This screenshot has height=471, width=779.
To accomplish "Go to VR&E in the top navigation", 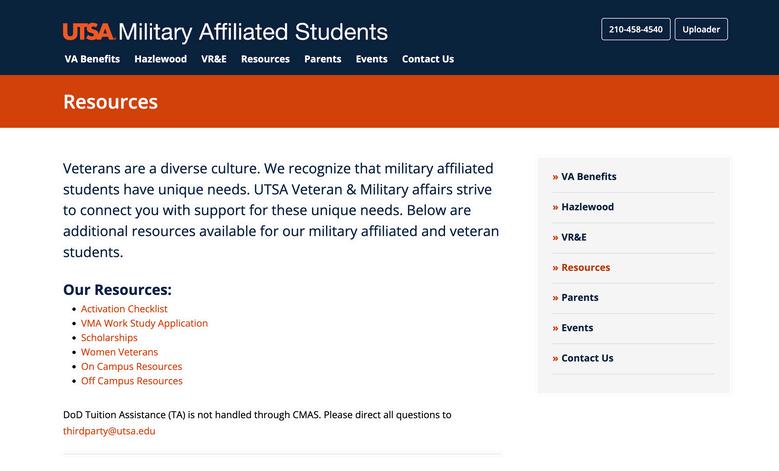I will point(214,59).
